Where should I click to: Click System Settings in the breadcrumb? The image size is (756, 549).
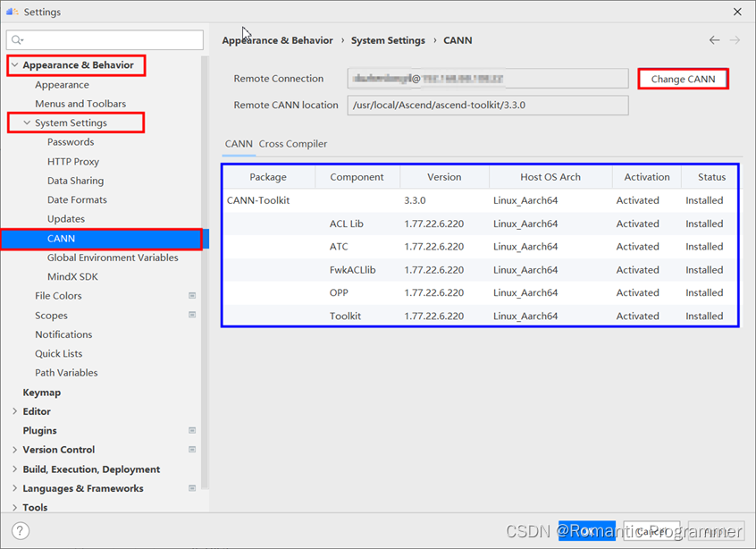[388, 40]
